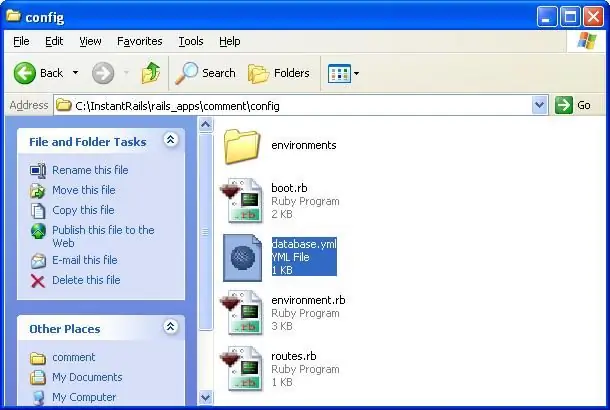Viewport: 610px width, 410px height.
Task: Click the Copy this file icon
Action: click(38, 211)
